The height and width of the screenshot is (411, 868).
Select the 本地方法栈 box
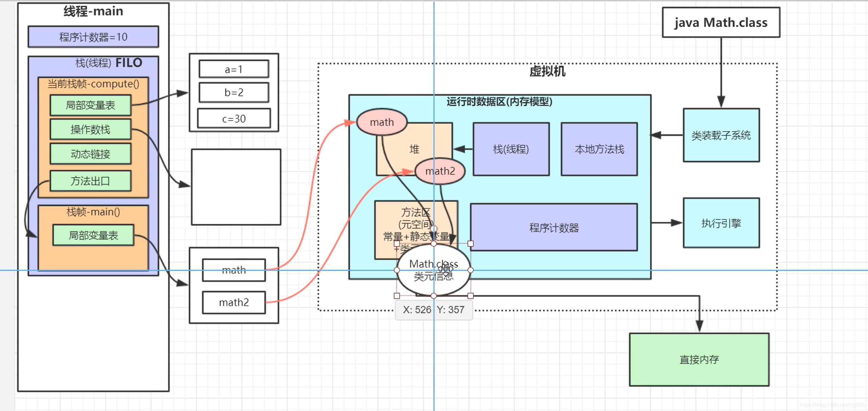[x=599, y=149]
